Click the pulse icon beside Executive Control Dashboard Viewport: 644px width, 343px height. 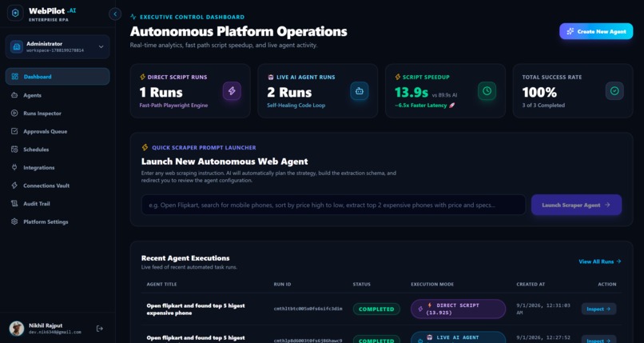(x=133, y=17)
